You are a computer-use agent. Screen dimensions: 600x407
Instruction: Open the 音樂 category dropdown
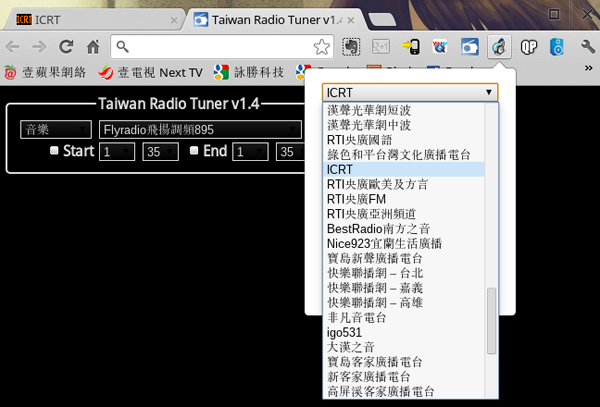(56, 129)
